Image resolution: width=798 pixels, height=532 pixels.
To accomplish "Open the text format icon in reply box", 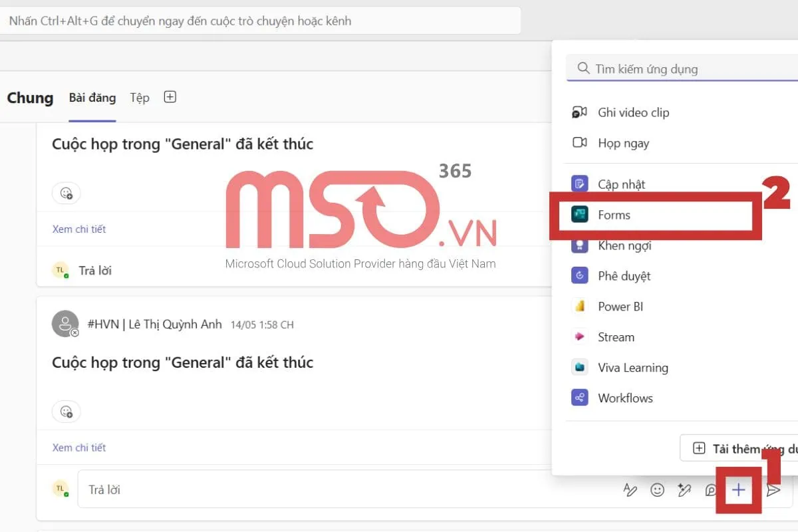I will pyautogui.click(x=630, y=490).
